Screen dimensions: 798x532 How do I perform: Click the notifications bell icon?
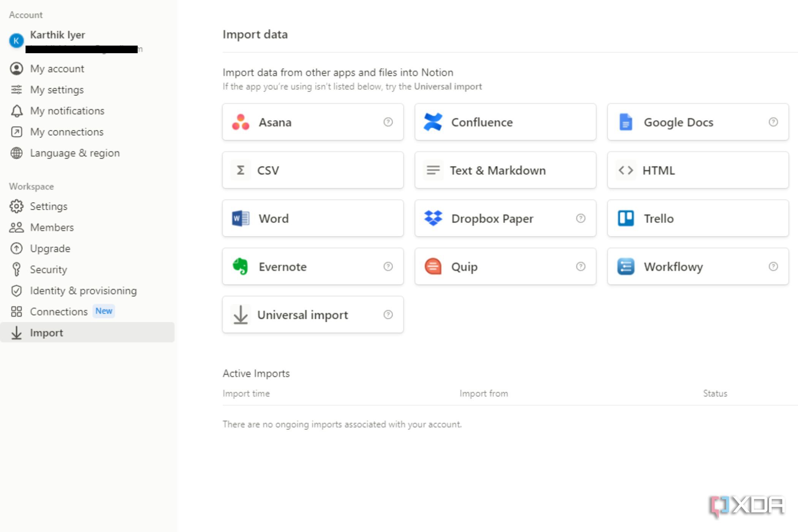pyautogui.click(x=16, y=111)
